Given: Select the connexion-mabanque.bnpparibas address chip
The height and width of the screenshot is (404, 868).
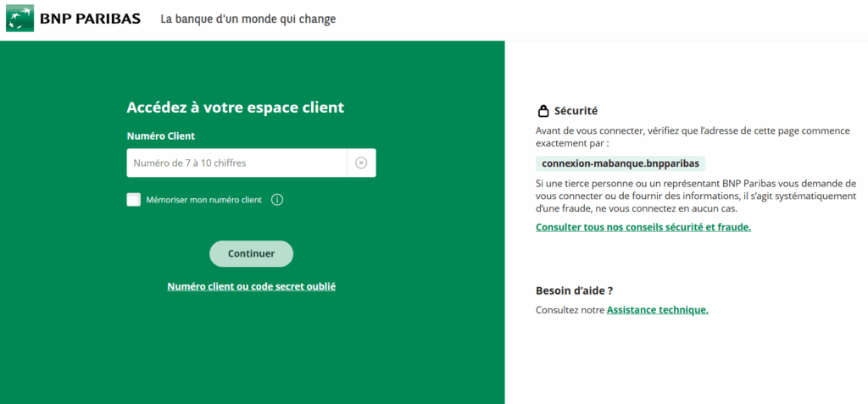Looking at the screenshot, I should click(620, 163).
